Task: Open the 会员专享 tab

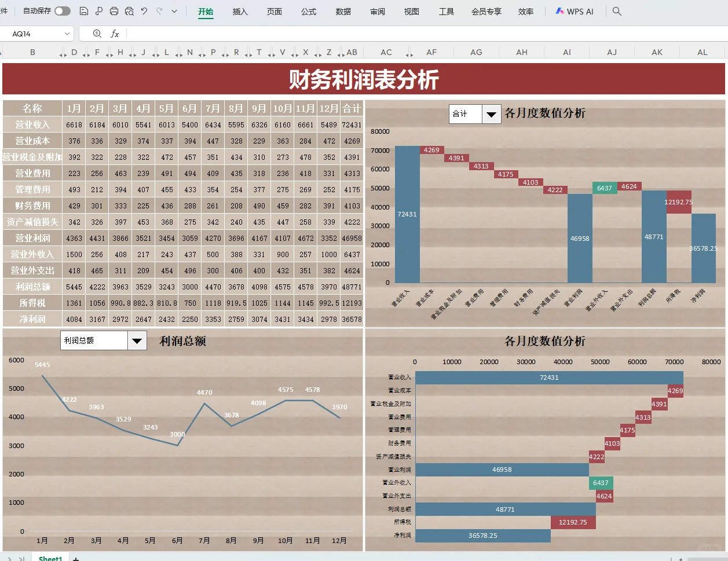Action: [x=486, y=12]
